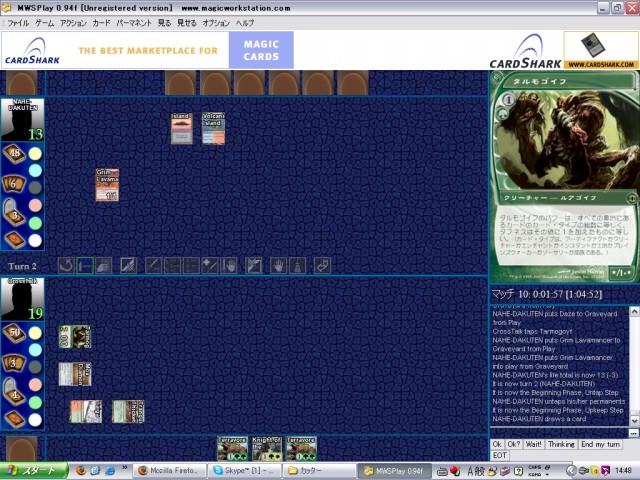Viewport: 640px width, 480px height.
Task: Open NAHE-DAKUTEN's removed-from-game pile icon
Action: (14, 240)
